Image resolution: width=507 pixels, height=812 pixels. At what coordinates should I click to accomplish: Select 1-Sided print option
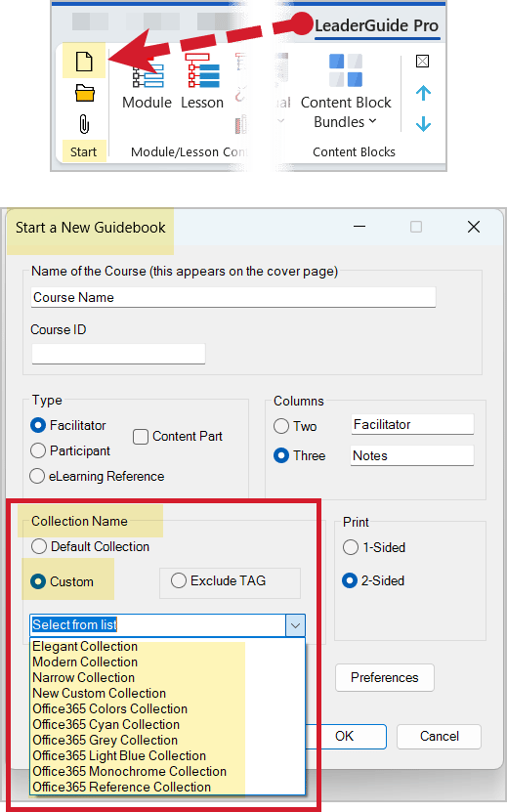pos(351,547)
